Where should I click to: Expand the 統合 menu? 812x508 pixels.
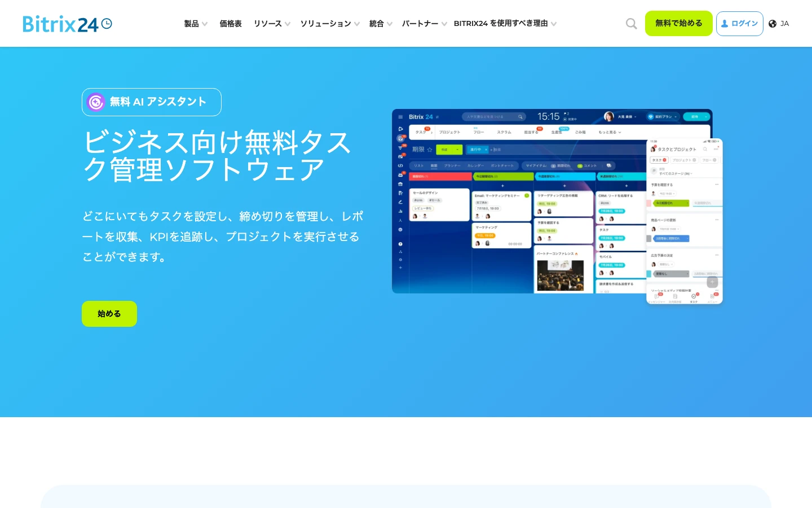tap(381, 24)
